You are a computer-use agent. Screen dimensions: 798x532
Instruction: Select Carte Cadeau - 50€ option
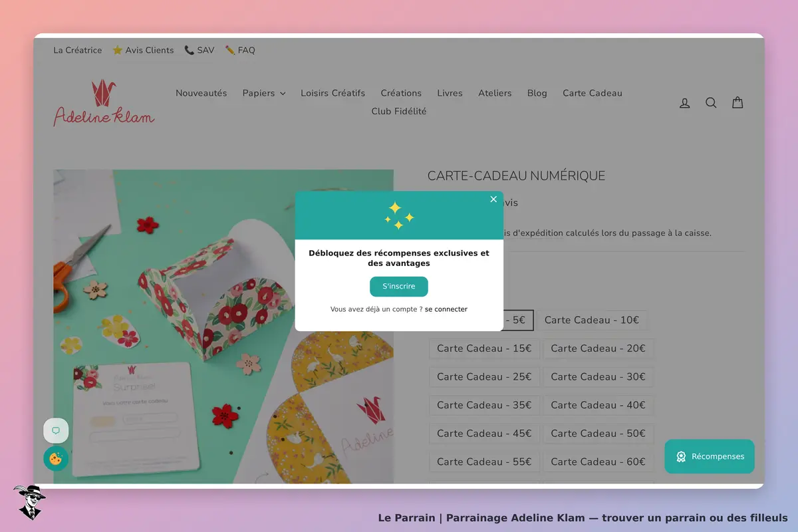tap(598, 434)
